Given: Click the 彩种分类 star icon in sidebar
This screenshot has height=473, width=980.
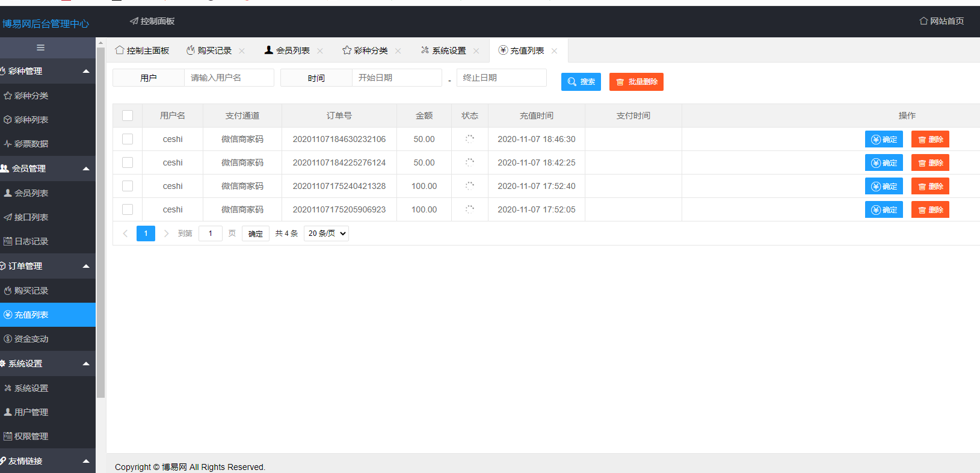Looking at the screenshot, I should 8,96.
